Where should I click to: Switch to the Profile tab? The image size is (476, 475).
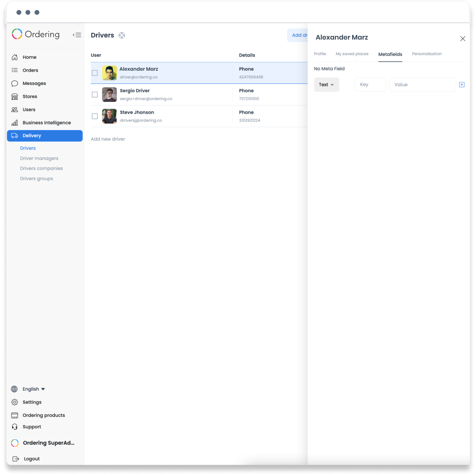(x=320, y=54)
